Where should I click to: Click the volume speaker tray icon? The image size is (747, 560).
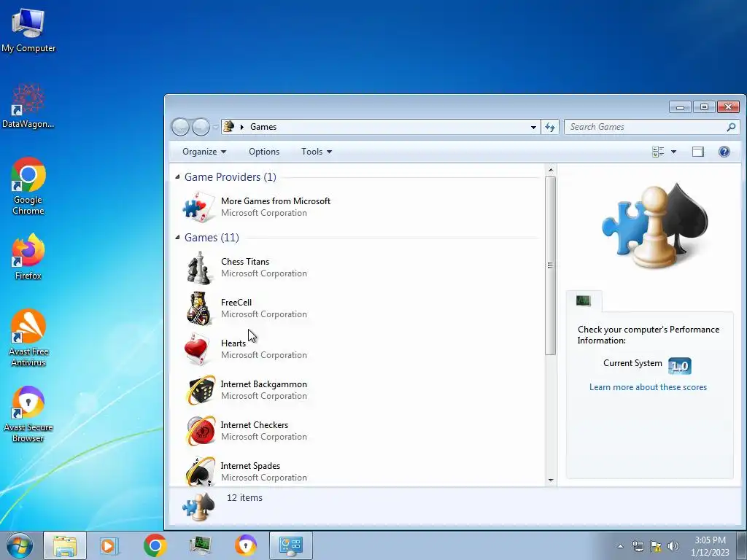[x=673, y=546]
